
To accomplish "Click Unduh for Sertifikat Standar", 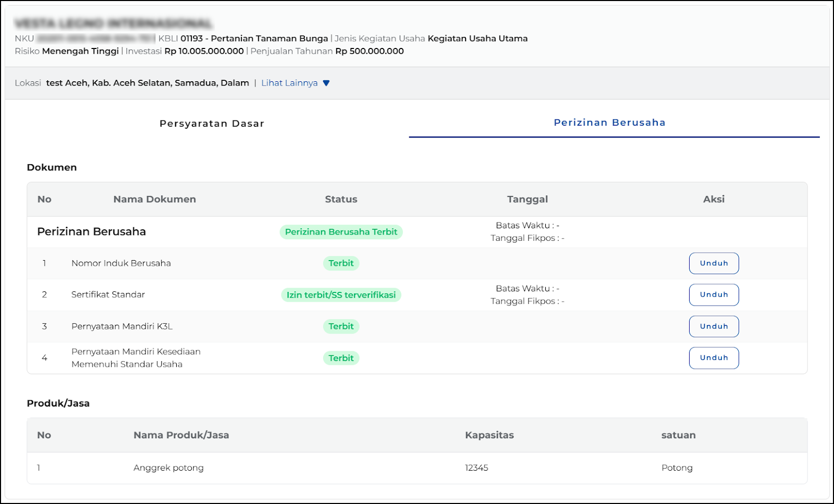I will coord(714,295).
